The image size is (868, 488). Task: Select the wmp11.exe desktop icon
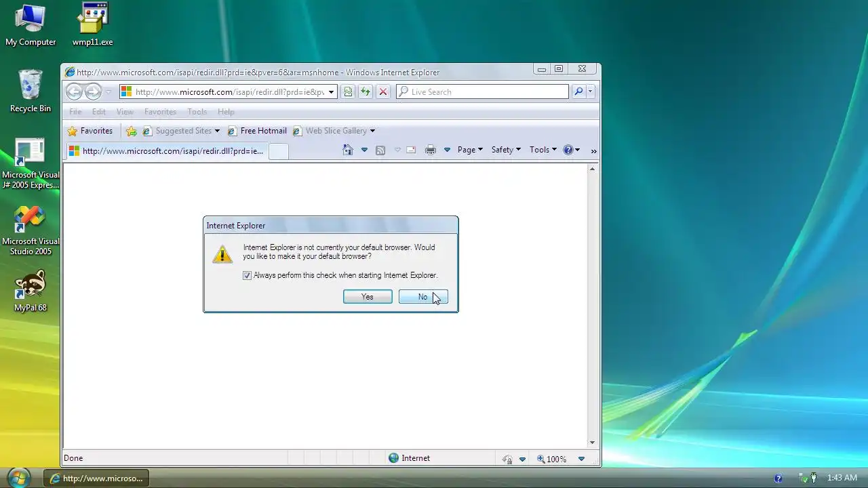93,26
